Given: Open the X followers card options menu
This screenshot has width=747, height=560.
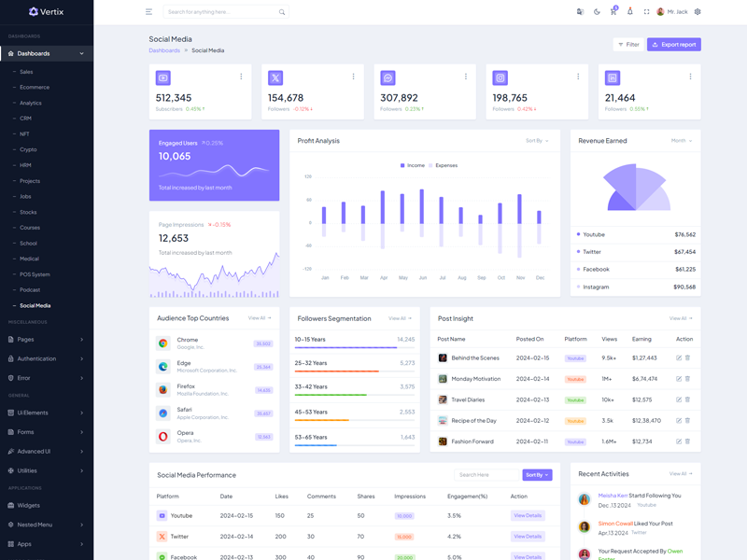Looking at the screenshot, I should pyautogui.click(x=353, y=77).
